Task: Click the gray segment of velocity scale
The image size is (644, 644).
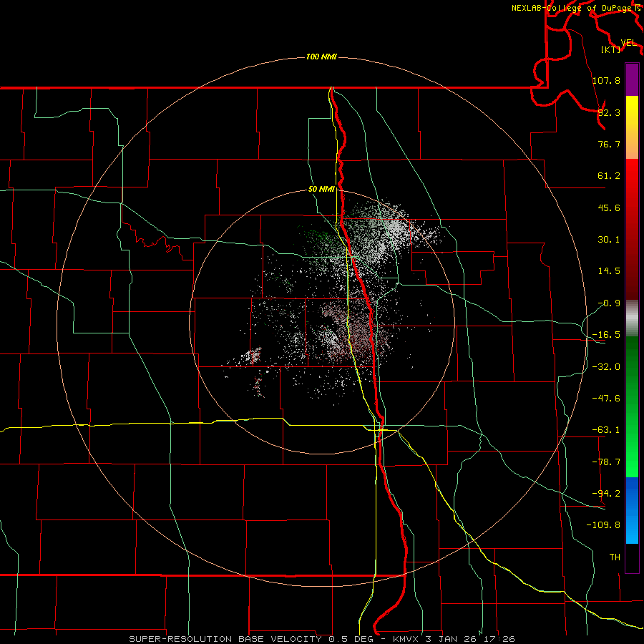Action: (x=632, y=318)
